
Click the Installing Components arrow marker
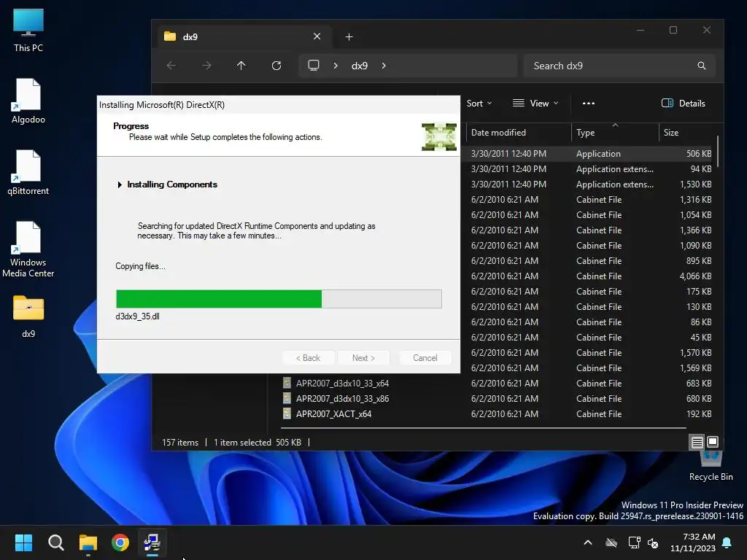click(120, 184)
